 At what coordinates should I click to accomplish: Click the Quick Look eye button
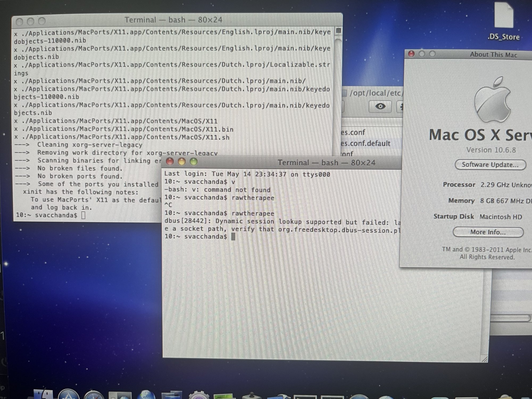[x=380, y=106]
